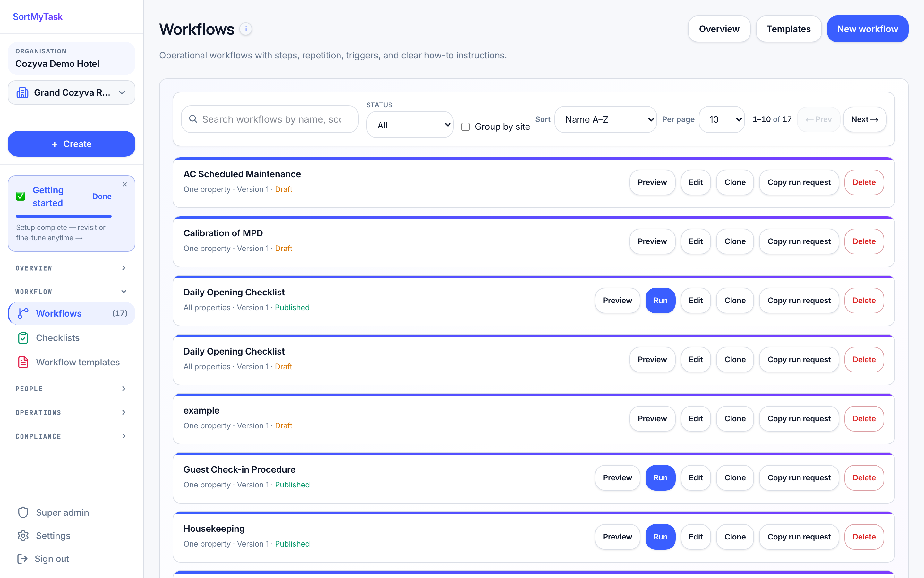This screenshot has width=924, height=578.
Task: Clone the Housekeeping workflow
Action: click(735, 537)
